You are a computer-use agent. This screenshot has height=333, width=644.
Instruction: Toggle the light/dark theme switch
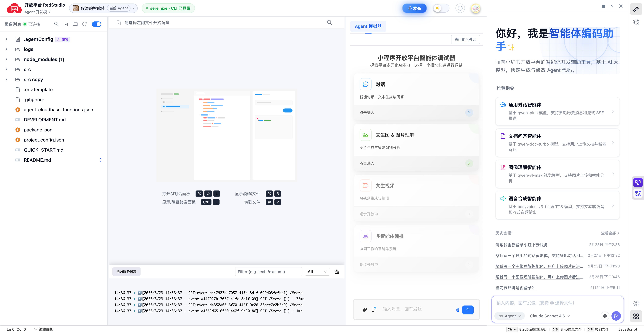(x=441, y=8)
